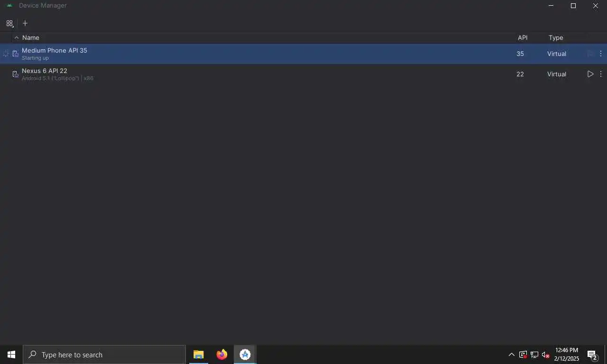Click the Windows search box
Image resolution: width=607 pixels, height=364 pixels.
click(104, 355)
